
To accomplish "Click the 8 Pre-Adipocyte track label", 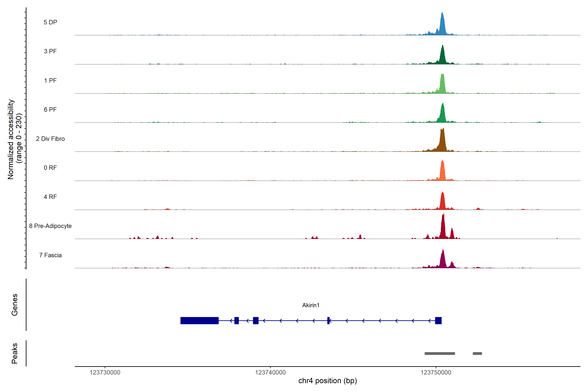I will [50, 226].
